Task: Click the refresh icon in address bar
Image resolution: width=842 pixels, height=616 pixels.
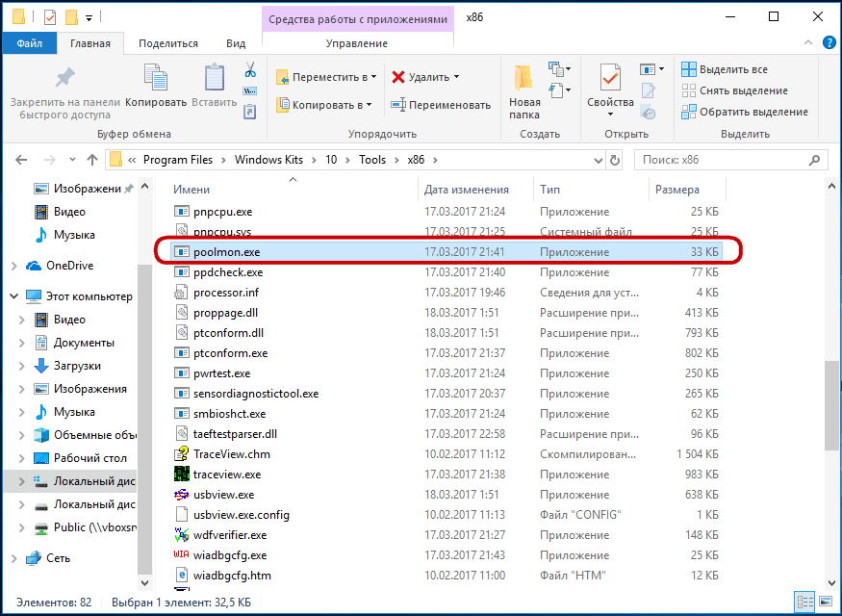Action: pyautogui.click(x=616, y=160)
